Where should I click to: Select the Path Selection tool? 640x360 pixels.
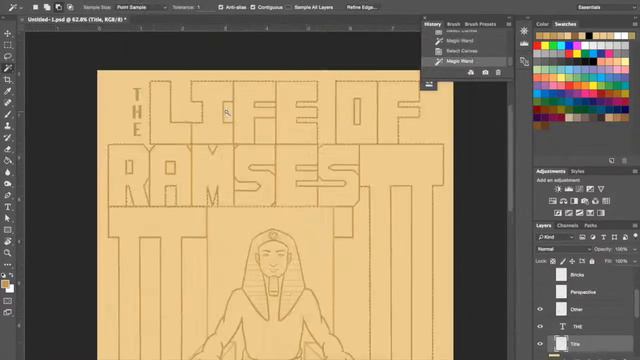[7, 218]
